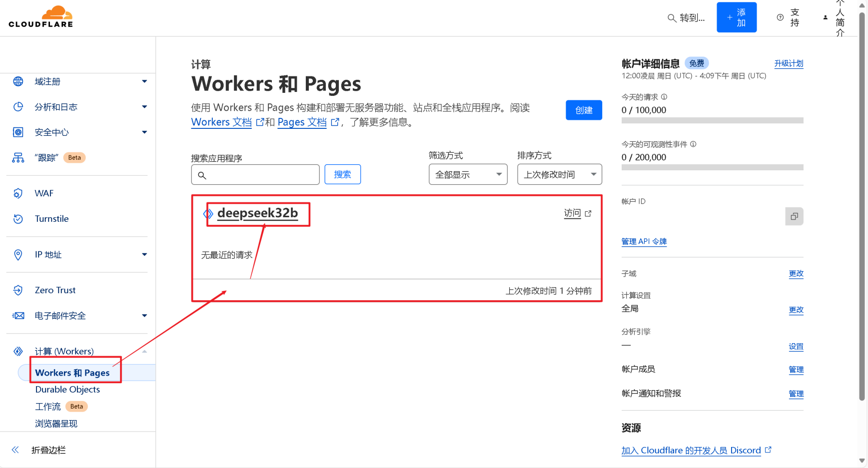Expand the IP 地址 sidebar section
The image size is (868, 468).
click(144, 255)
